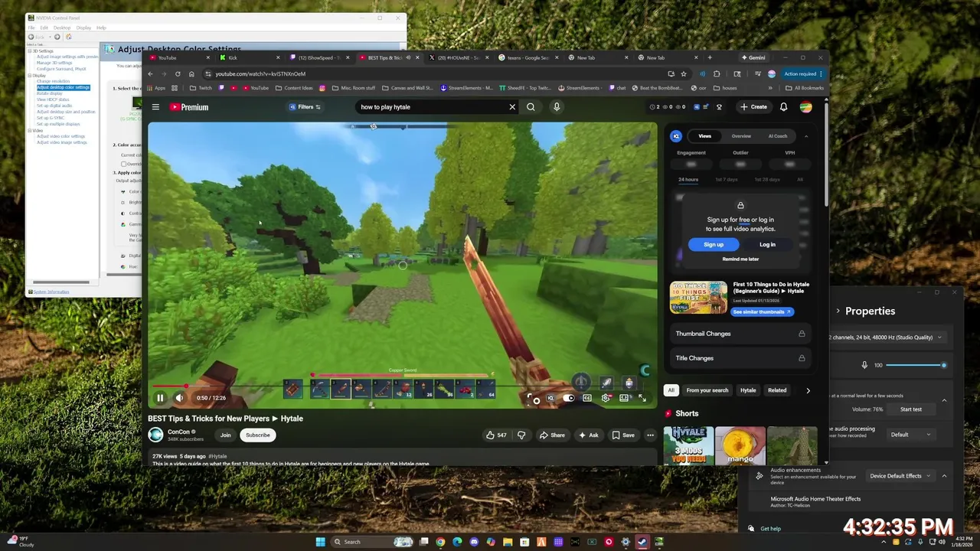Enter fullscreen on the video player
Screen dimensions: 980x551
642,398
